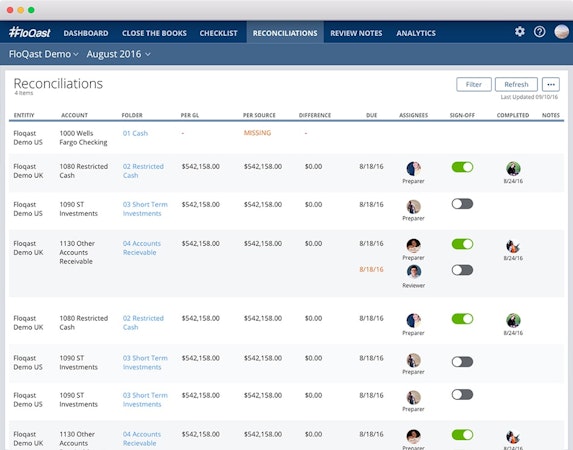
Task: Toggle sign-off in first 1080 Restricted Cash row
Action: click(x=462, y=167)
